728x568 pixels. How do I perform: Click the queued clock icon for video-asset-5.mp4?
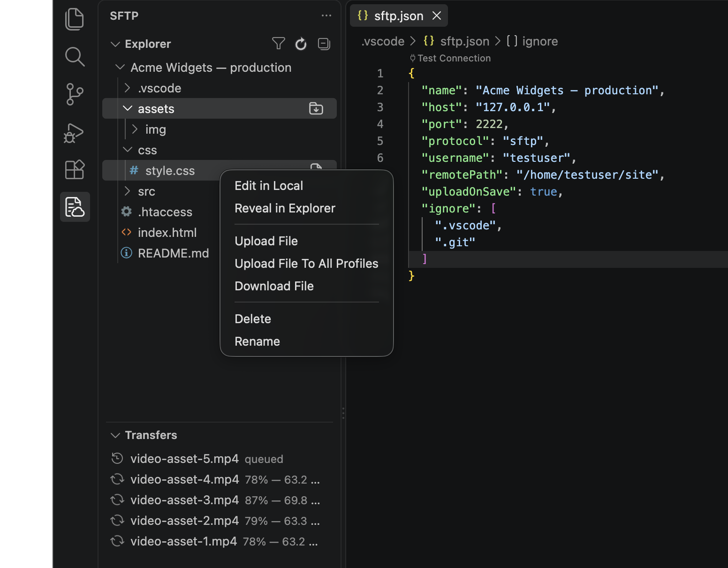(117, 458)
